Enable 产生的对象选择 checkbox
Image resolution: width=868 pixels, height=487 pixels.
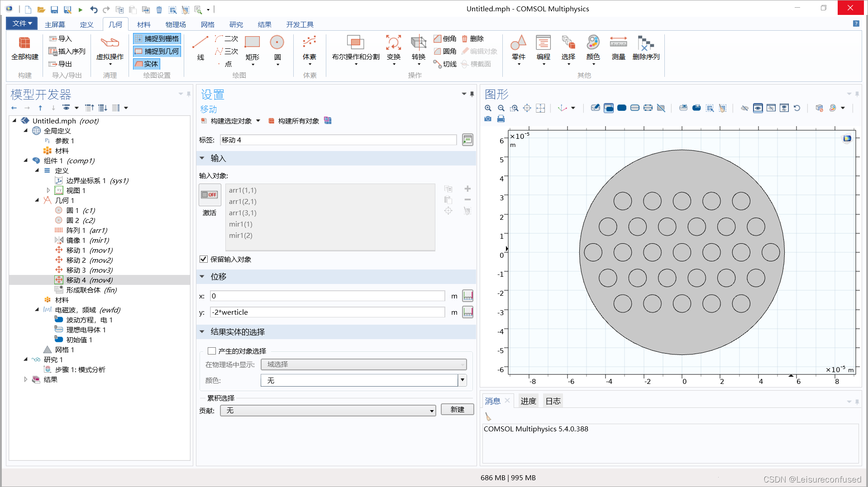click(x=211, y=351)
